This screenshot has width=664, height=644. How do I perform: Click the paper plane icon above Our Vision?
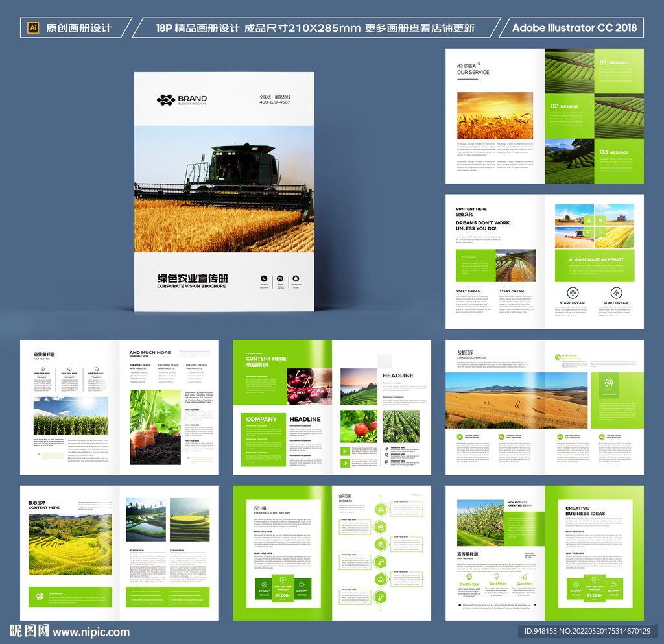point(524,577)
